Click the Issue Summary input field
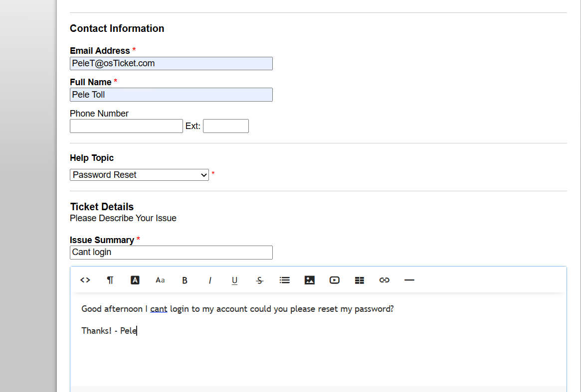581x392 pixels. 171,253
